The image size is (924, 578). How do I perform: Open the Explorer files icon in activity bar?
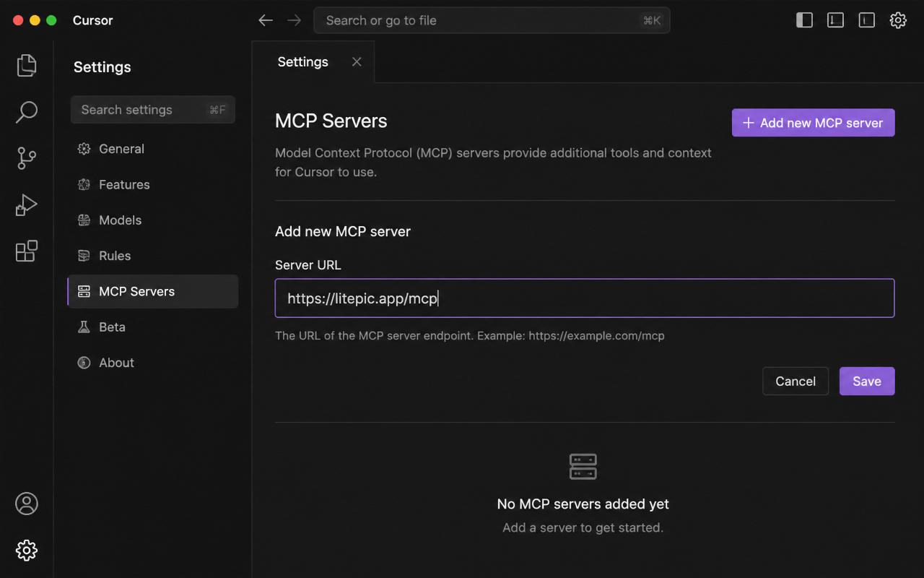(27, 65)
